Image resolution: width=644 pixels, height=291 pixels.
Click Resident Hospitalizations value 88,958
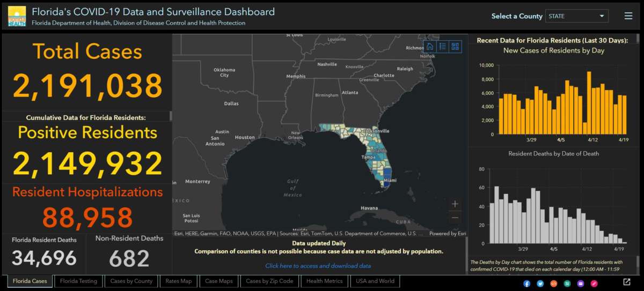(87, 218)
